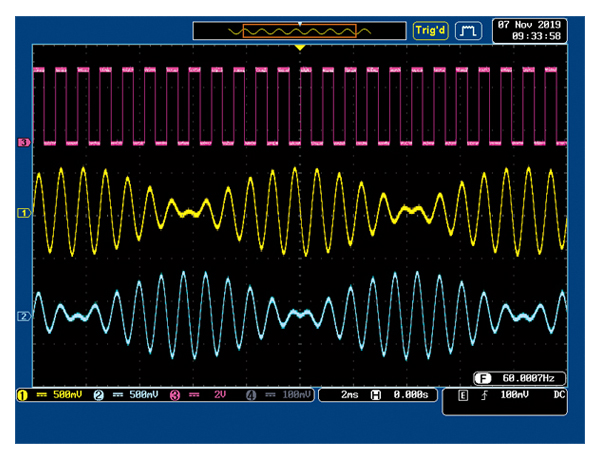Click the yellow trigger position arrow at top

(299, 48)
